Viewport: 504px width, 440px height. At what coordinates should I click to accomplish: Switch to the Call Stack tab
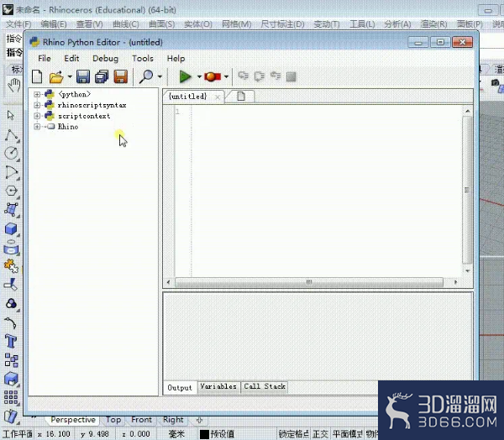click(265, 386)
